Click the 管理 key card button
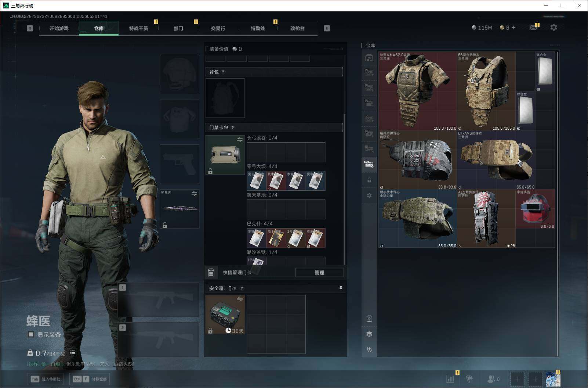The width and height of the screenshot is (588, 388). (x=319, y=273)
